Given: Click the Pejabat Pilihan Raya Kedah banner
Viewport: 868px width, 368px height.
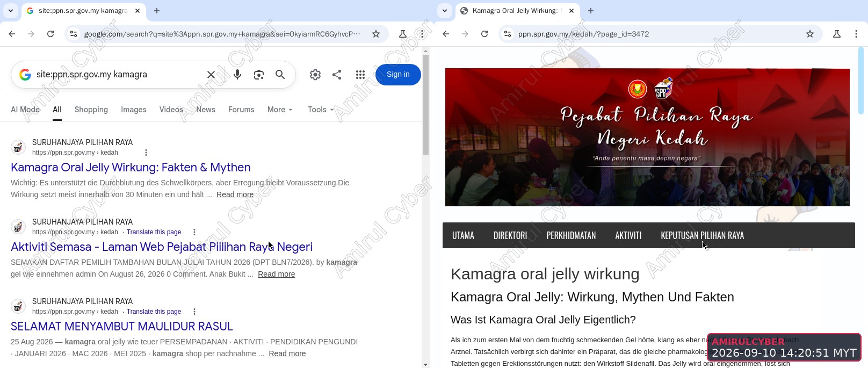Looking at the screenshot, I should pyautogui.click(x=647, y=137).
